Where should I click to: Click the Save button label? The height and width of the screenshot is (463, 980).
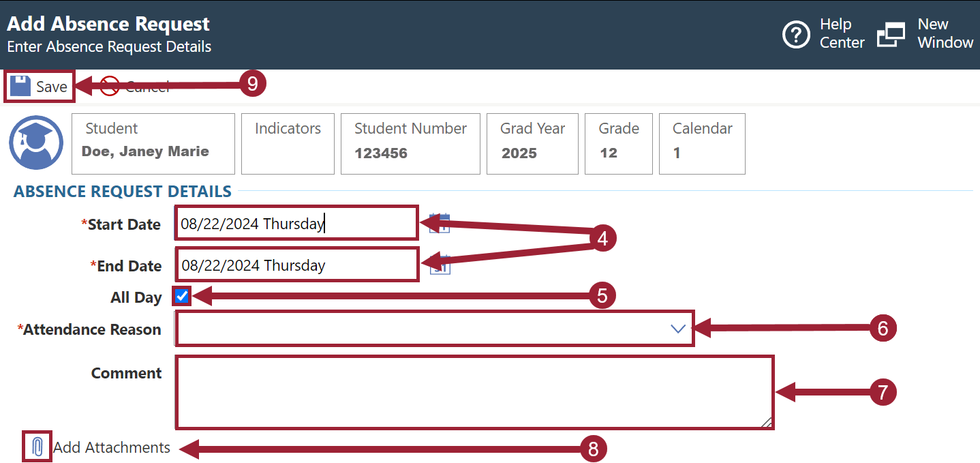point(52,87)
